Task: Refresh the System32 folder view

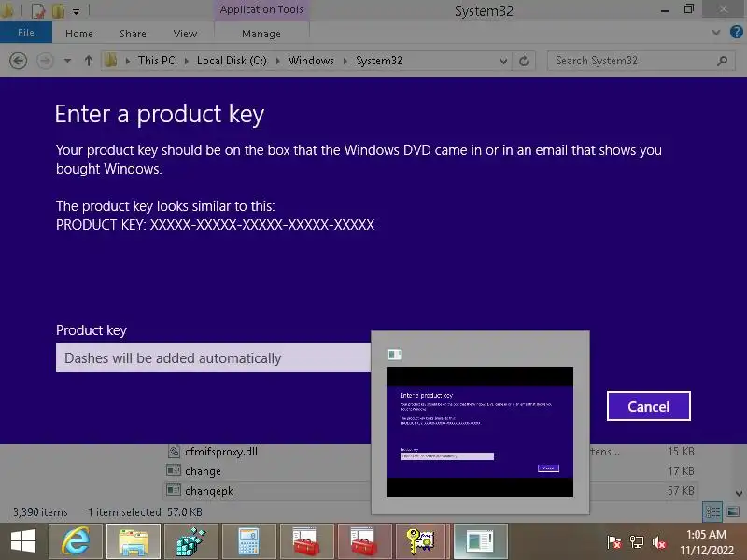Action: [x=524, y=61]
